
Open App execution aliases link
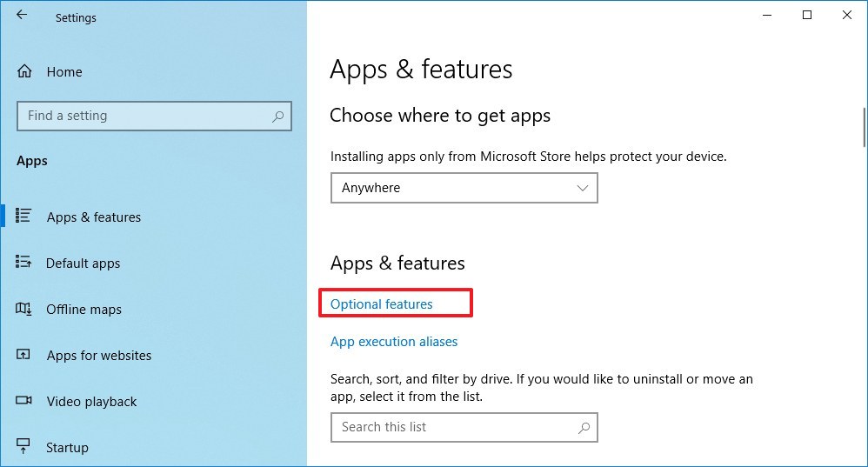394,342
